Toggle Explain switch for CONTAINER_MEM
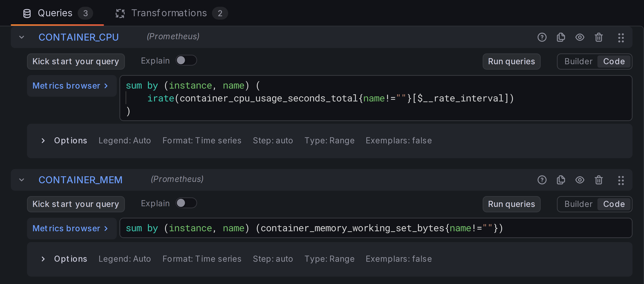Screen dimensions: 644x284 point(186,203)
